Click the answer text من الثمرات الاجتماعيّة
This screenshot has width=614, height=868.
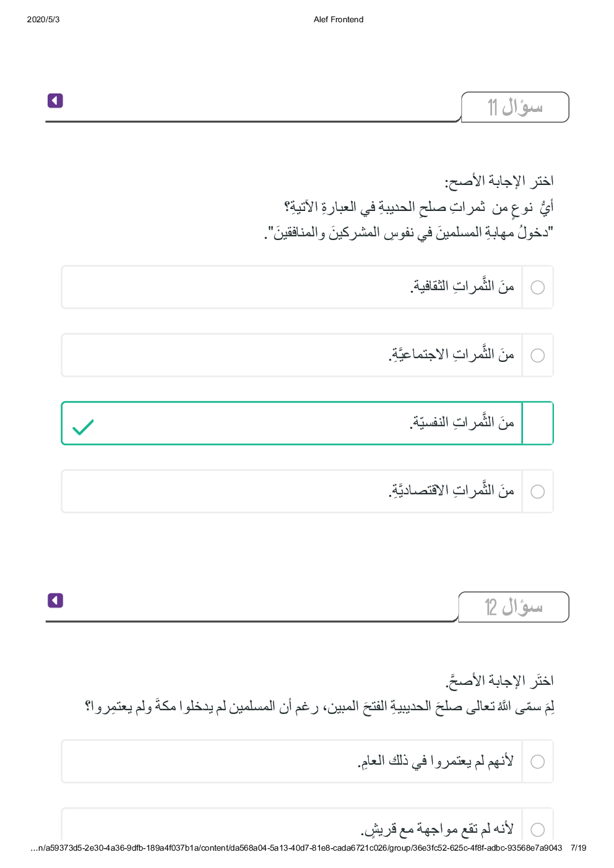point(452,355)
